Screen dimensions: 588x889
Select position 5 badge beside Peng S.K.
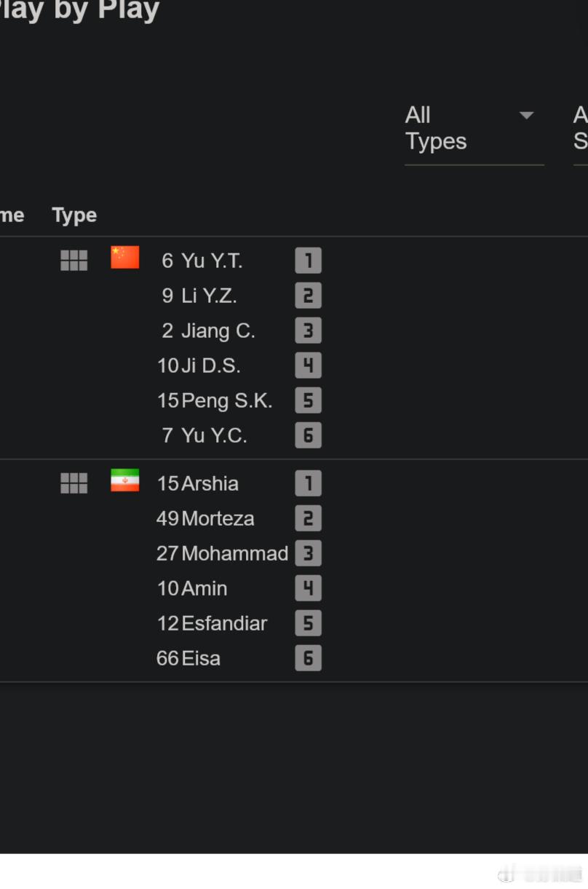click(x=308, y=400)
